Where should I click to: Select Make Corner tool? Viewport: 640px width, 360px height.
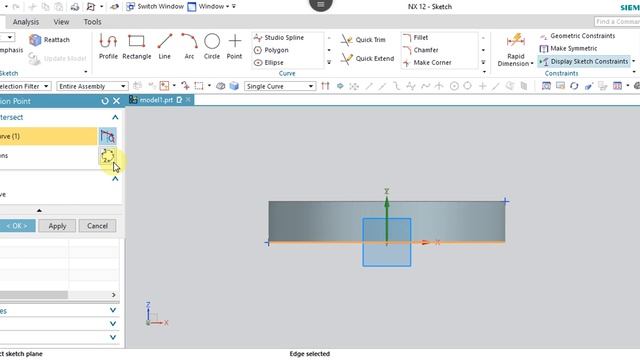click(427, 62)
